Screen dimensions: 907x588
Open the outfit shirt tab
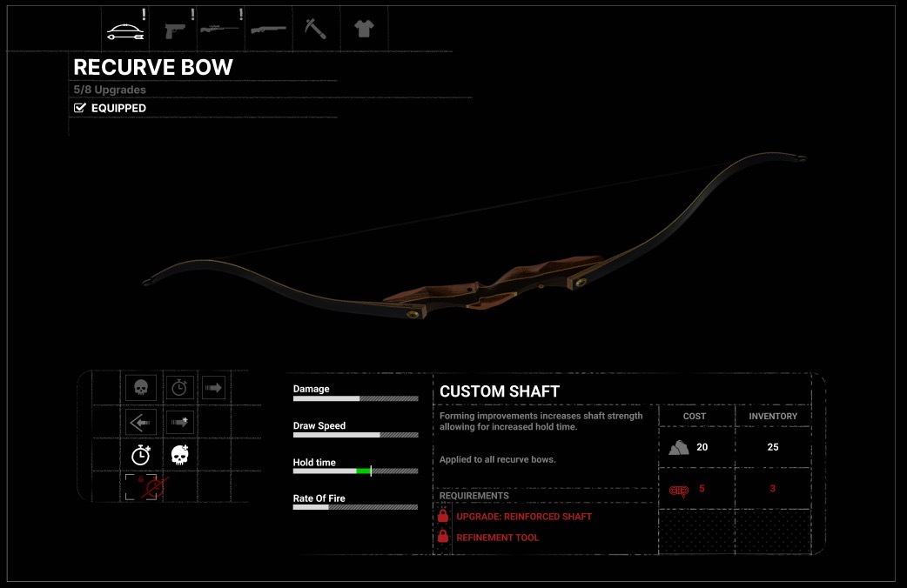point(364,29)
